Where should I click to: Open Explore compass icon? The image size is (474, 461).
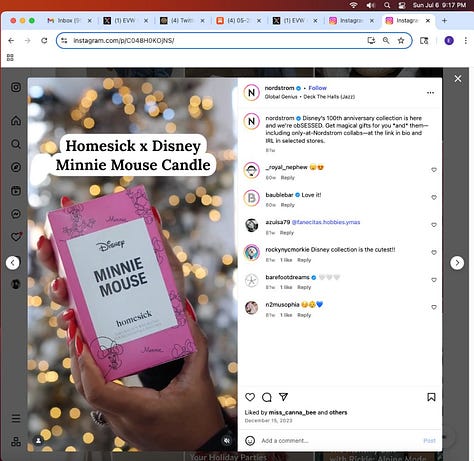16,167
